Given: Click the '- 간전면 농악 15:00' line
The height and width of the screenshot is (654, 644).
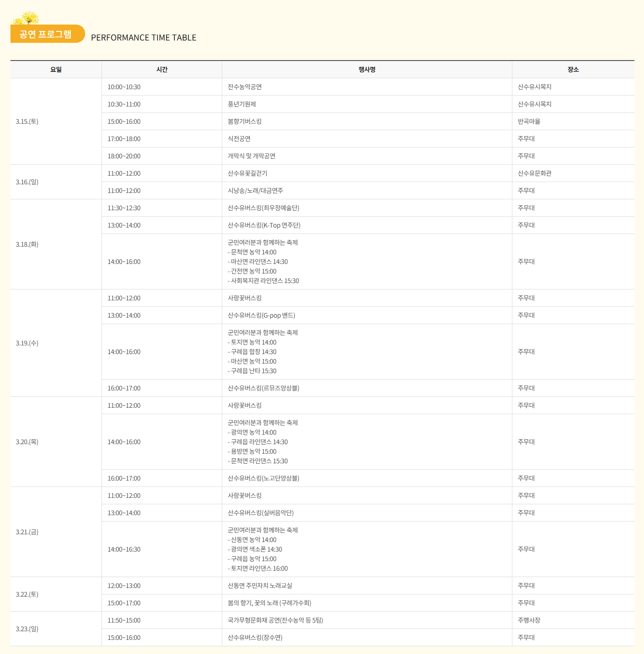Looking at the screenshot, I should [252, 271].
